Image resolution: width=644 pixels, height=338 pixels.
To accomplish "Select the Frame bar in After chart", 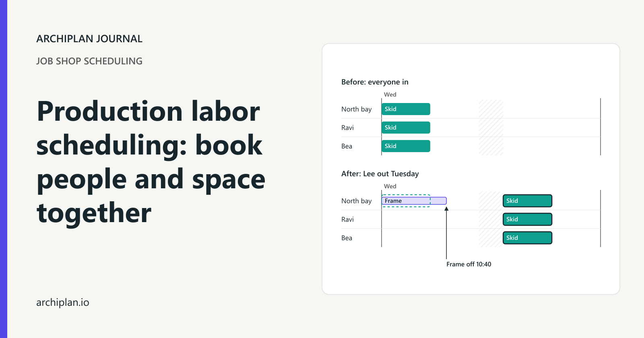I will point(414,201).
